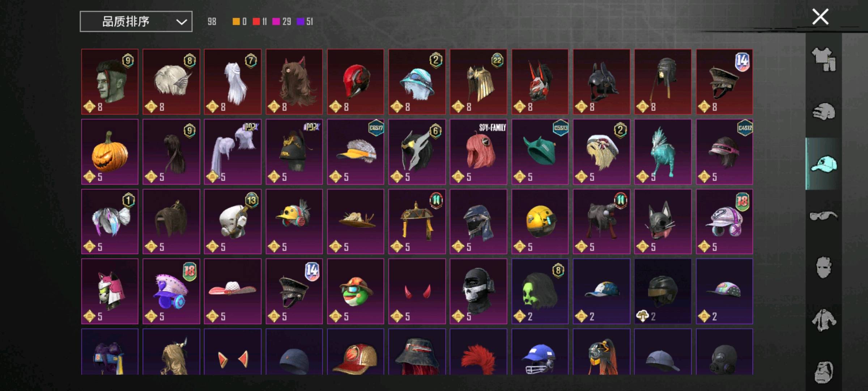The image size is (868, 391).
Task: Choose the zombie head item badge 9
Action: click(x=110, y=82)
